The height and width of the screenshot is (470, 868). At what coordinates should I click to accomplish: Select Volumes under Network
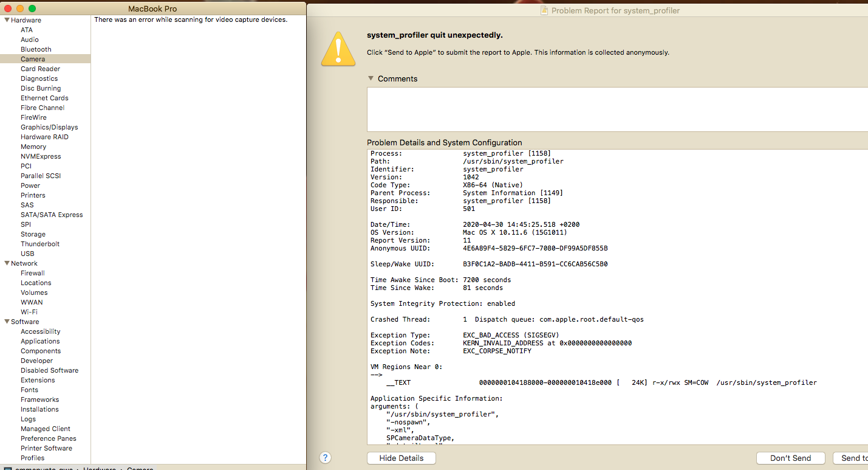tap(34, 292)
